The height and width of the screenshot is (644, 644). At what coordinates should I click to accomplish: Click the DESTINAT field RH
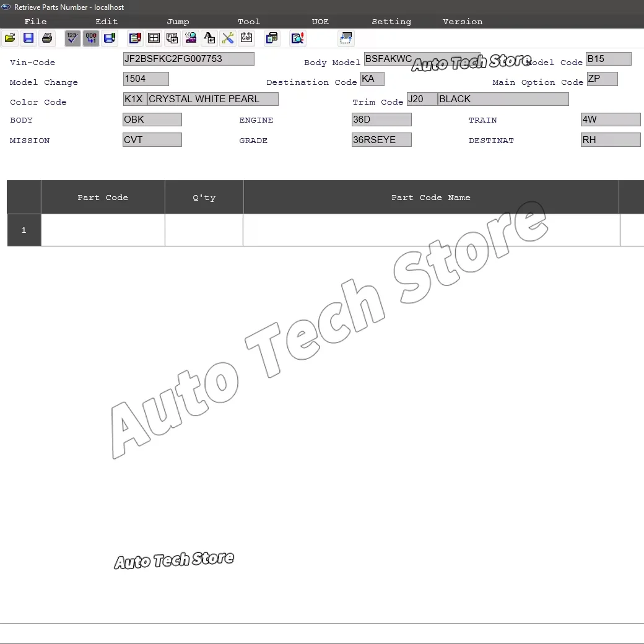pos(611,140)
